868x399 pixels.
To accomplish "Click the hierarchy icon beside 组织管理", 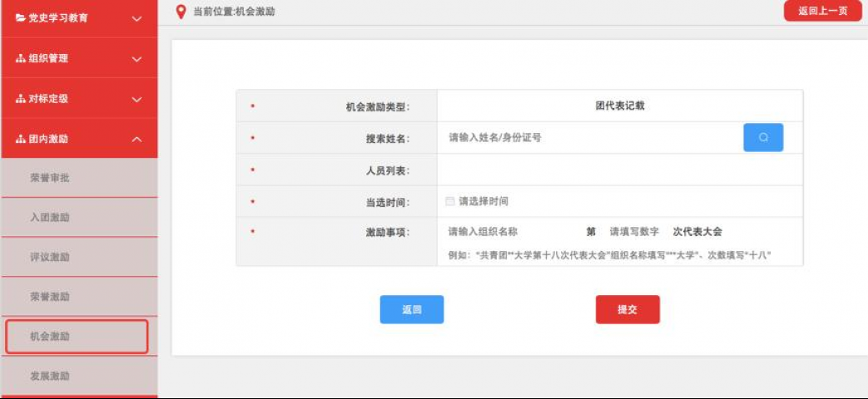I will click(21, 58).
